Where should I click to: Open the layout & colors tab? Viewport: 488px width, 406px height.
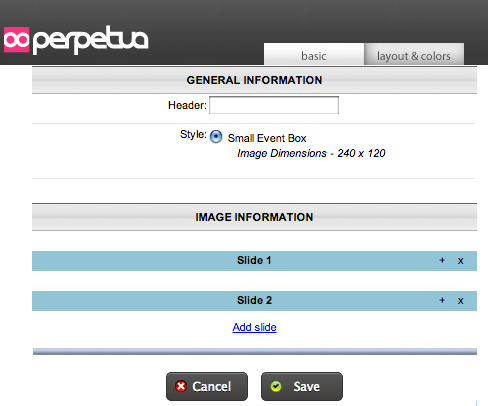tap(414, 54)
